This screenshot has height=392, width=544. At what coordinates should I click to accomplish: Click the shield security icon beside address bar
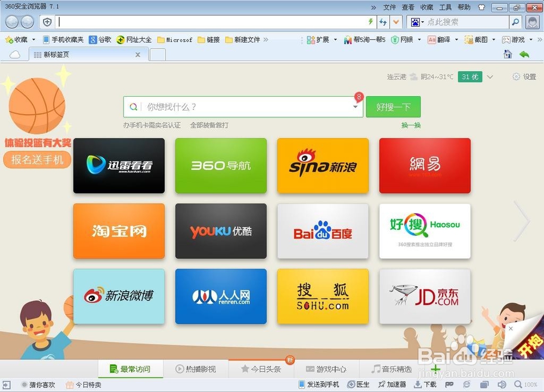point(47,22)
